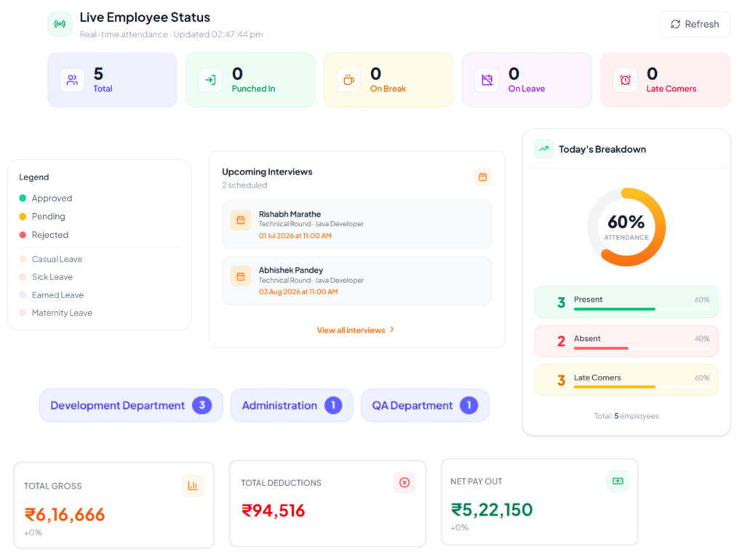Click the live broadcast status icon

pyautogui.click(x=60, y=24)
